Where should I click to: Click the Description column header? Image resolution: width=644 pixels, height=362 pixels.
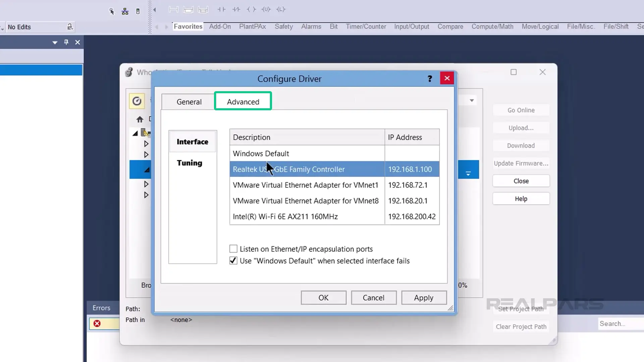(x=307, y=137)
